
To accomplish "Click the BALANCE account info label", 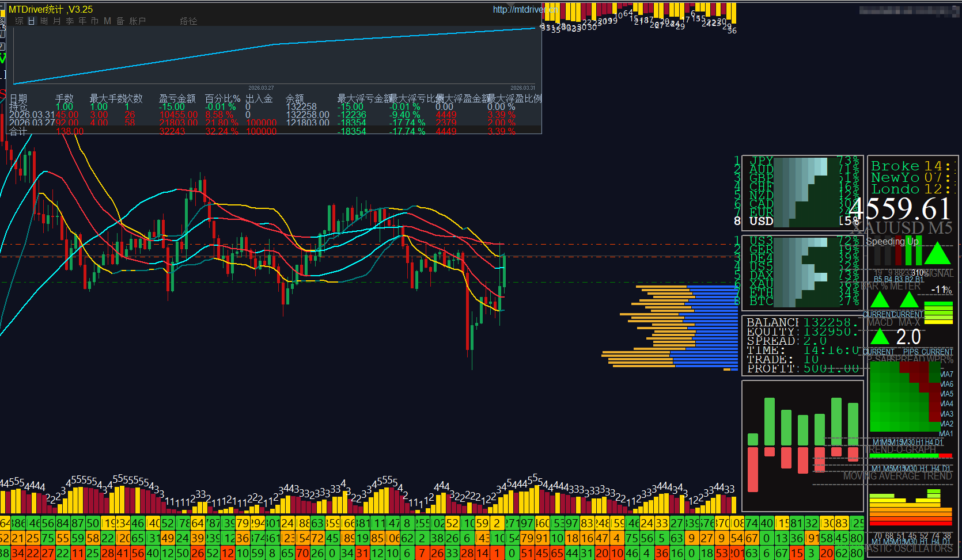I will tap(772, 322).
